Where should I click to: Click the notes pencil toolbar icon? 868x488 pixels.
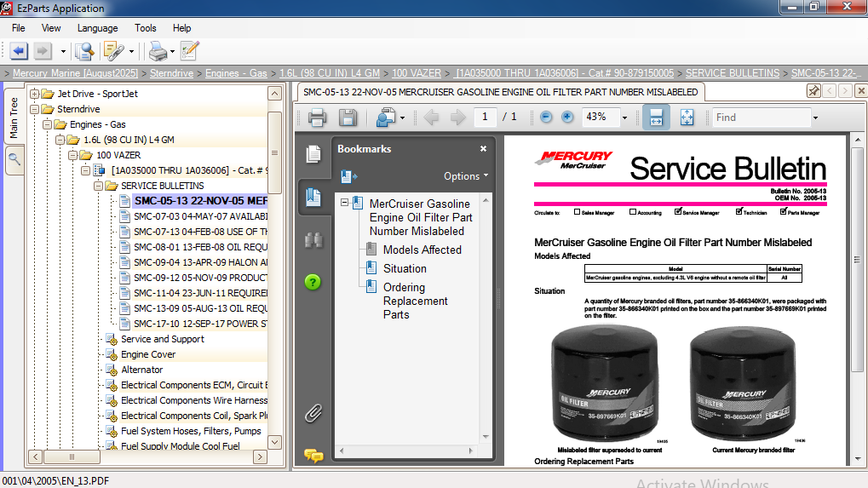[113, 51]
